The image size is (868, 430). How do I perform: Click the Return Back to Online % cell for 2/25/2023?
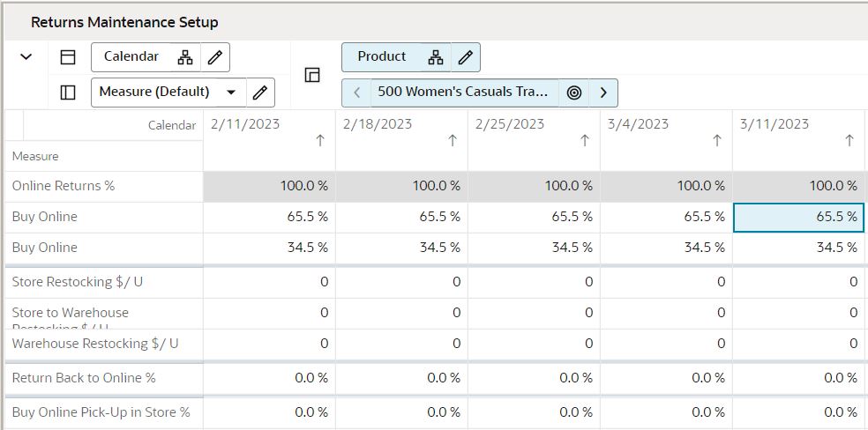535,378
